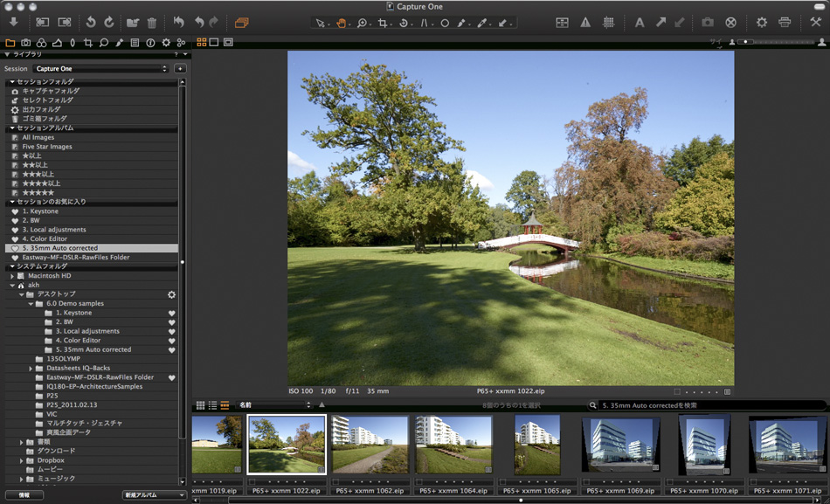The image size is (830, 504).
Task: Select the Pan (hand) cursor tool
Action: tap(342, 24)
